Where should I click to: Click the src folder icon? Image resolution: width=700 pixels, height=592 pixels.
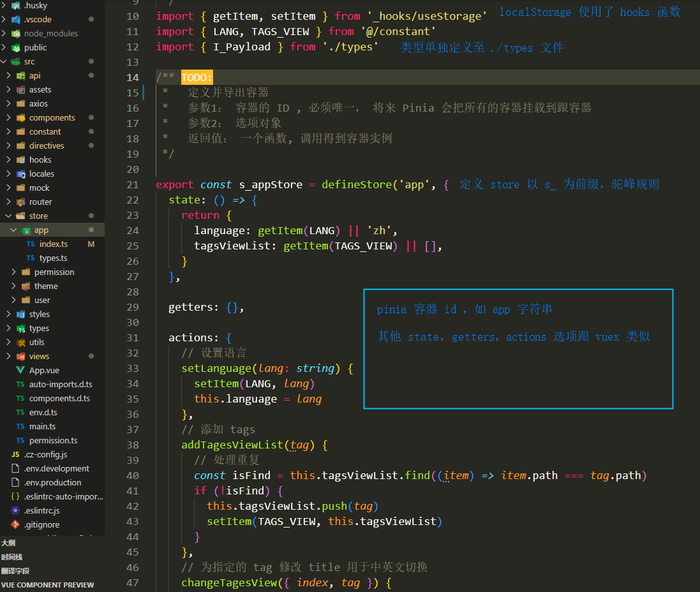[15, 62]
